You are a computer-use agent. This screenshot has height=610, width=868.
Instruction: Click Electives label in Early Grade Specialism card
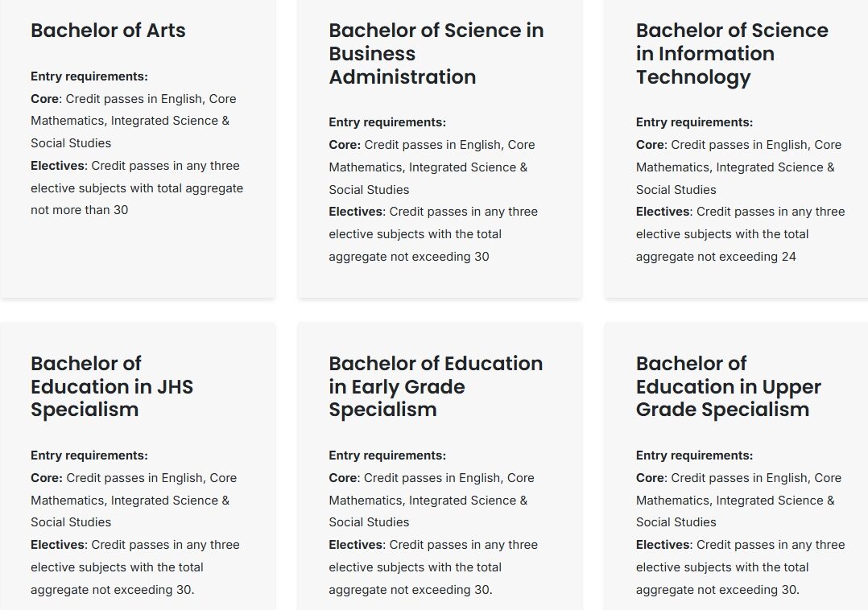355,545
